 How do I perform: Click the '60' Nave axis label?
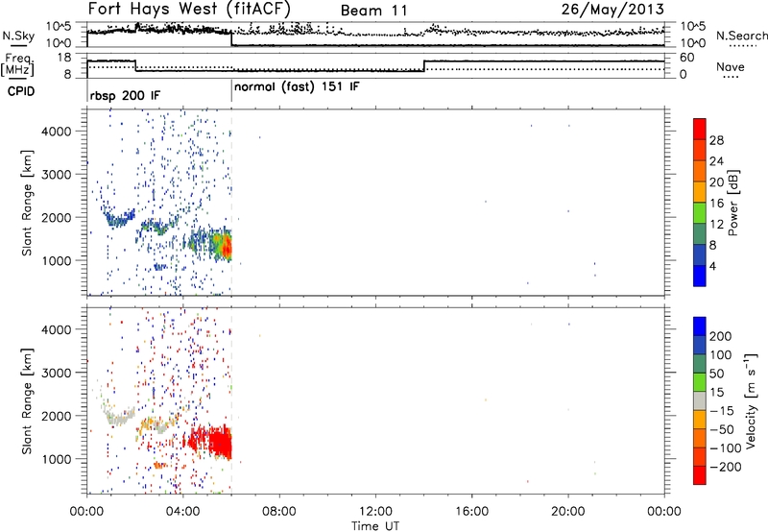(x=686, y=58)
